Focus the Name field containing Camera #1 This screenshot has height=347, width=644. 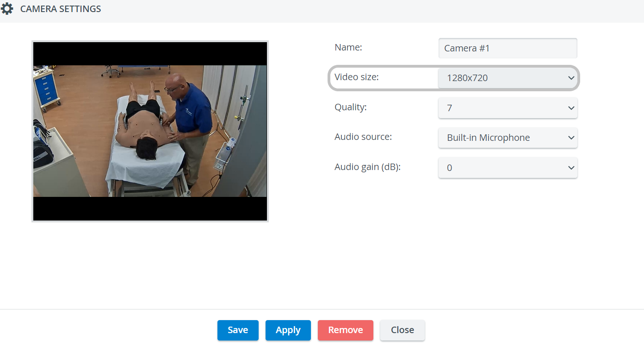click(508, 48)
